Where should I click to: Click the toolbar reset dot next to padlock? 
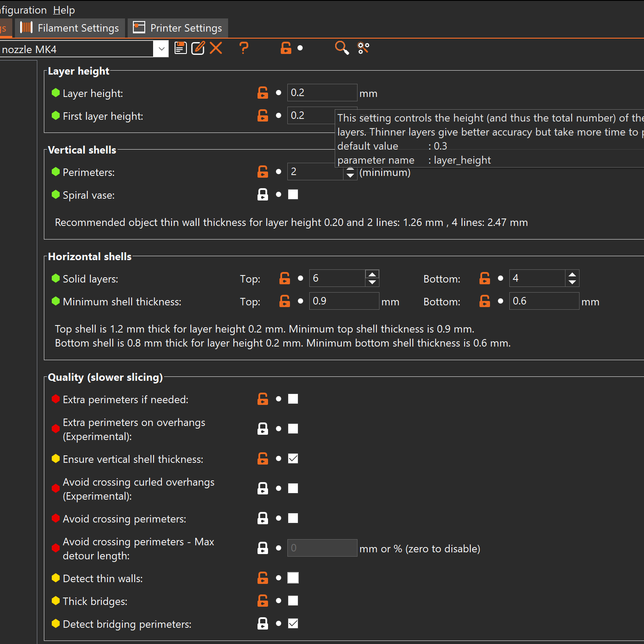click(x=300, y=48)
